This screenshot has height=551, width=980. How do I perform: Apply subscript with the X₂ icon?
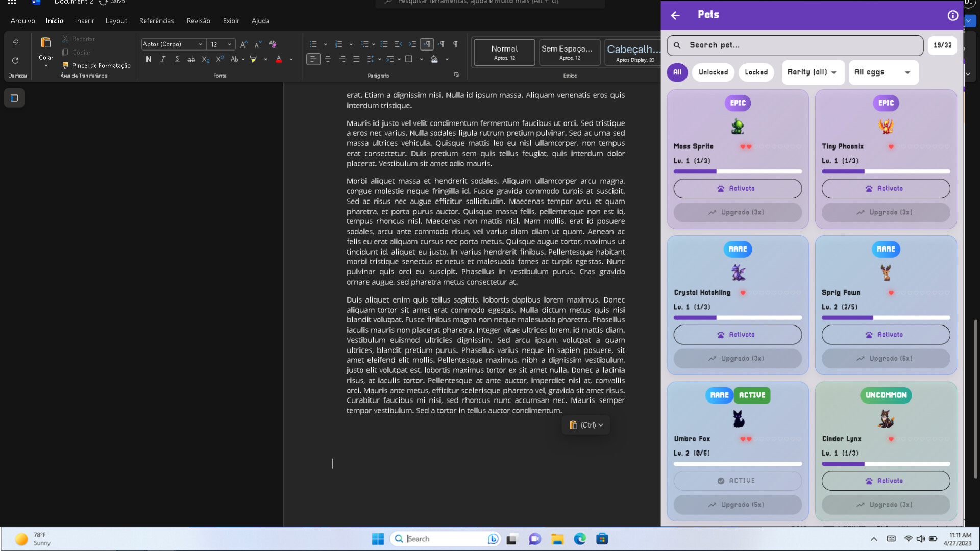[205, 59]
